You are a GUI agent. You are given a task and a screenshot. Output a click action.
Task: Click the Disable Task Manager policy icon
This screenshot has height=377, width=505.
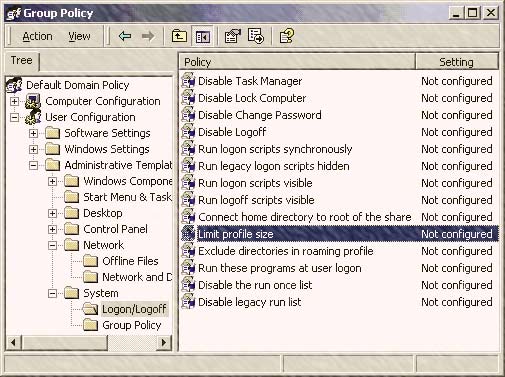188,81
